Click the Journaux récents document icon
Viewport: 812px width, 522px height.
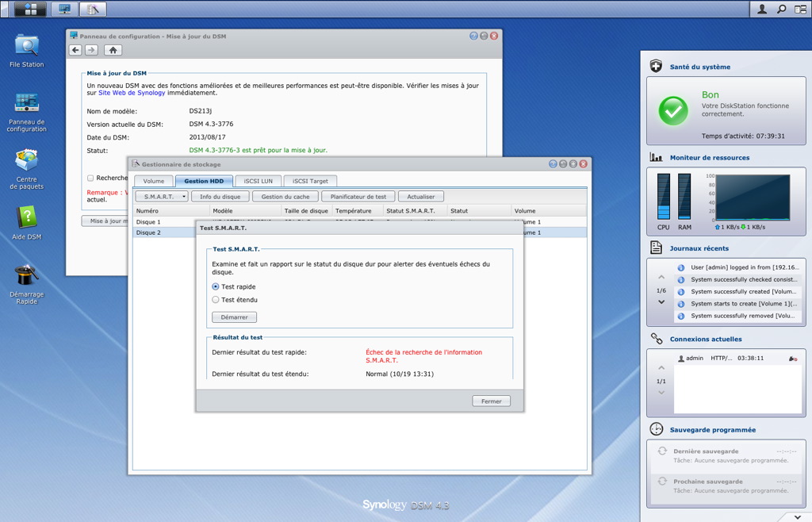coord(656,248)
